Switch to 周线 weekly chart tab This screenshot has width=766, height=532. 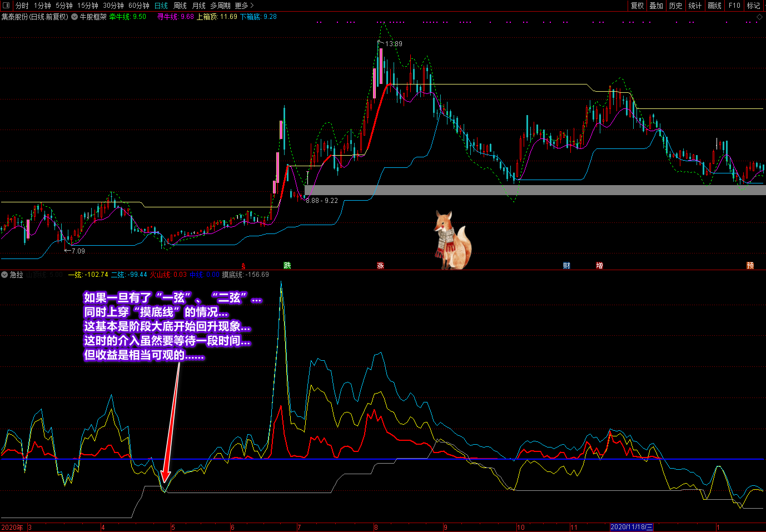coord(180,6)
